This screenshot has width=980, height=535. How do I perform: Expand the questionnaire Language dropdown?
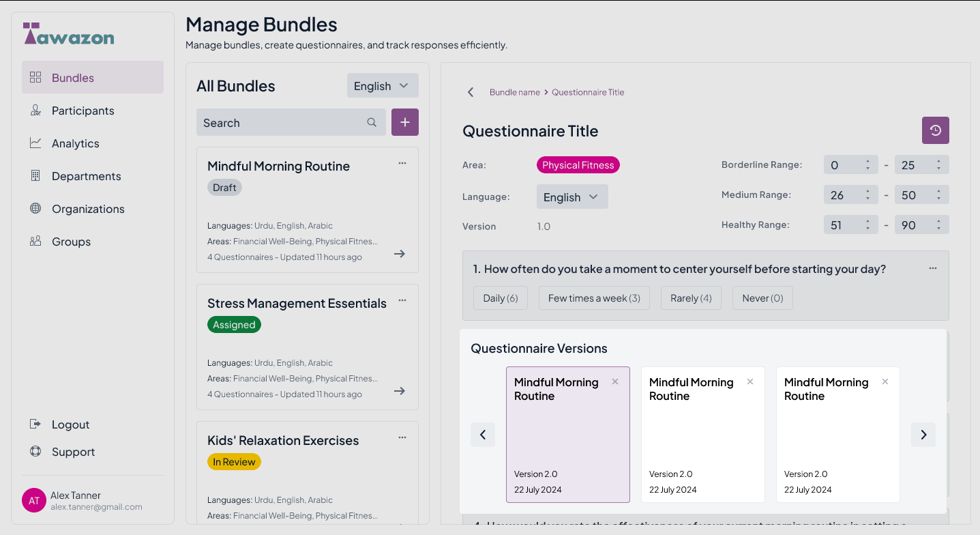click(x=571, y=197)
